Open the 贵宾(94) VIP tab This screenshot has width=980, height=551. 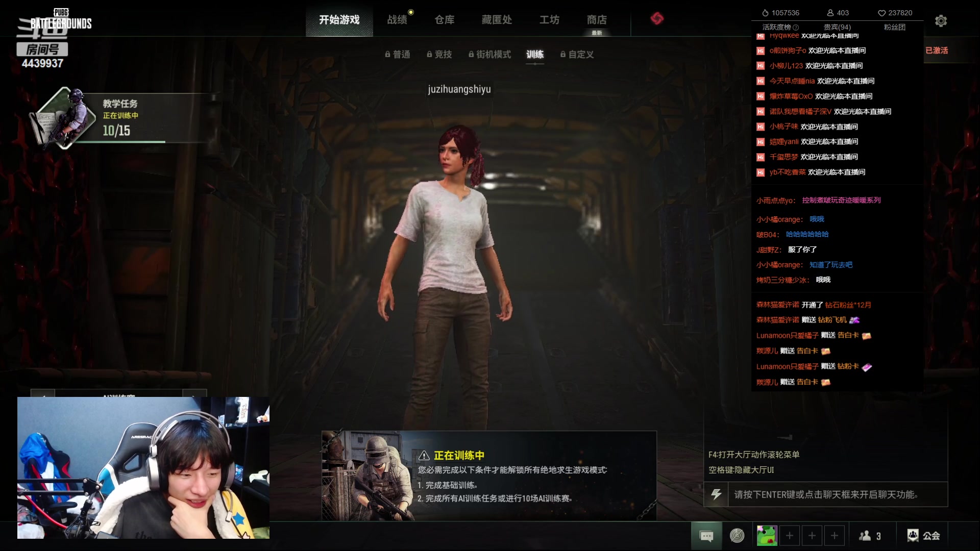(837, 27)
